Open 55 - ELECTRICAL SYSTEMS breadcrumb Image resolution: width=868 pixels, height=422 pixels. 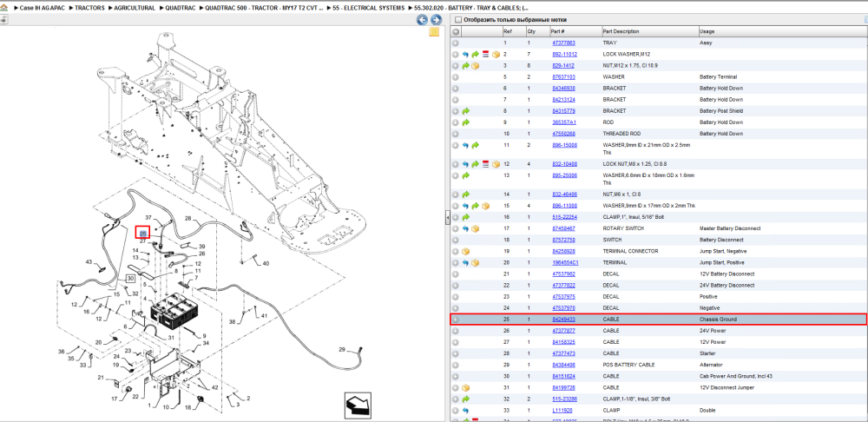coord(368,9)
